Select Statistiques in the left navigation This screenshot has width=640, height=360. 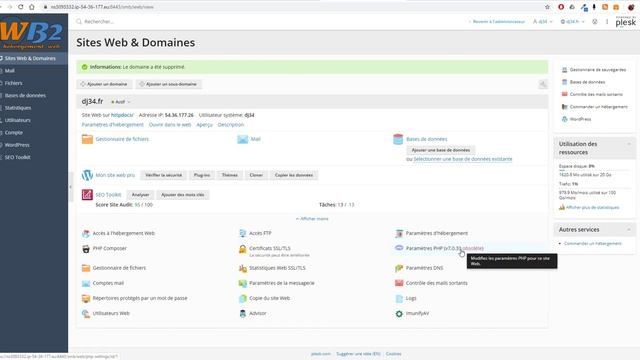(x=18, y=108)
